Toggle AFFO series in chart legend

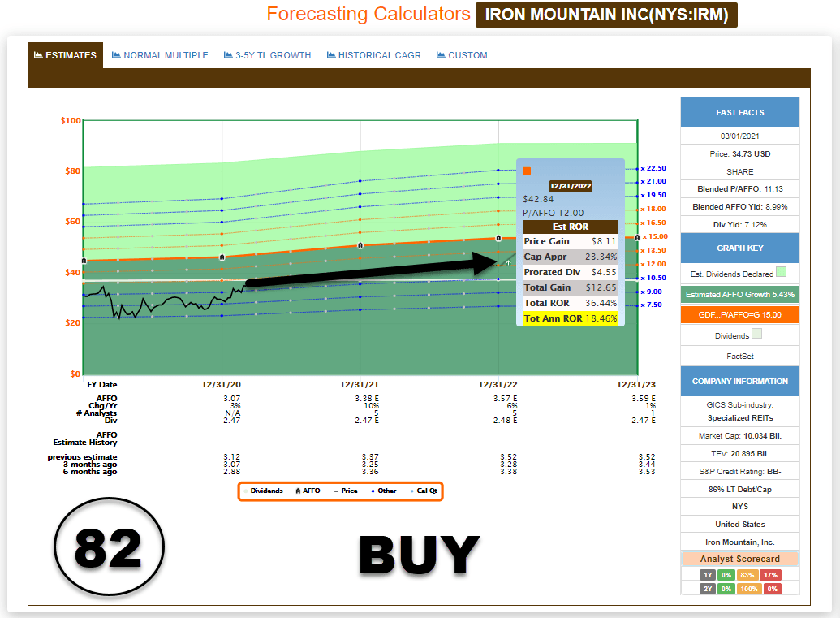[x=308, y=491]
